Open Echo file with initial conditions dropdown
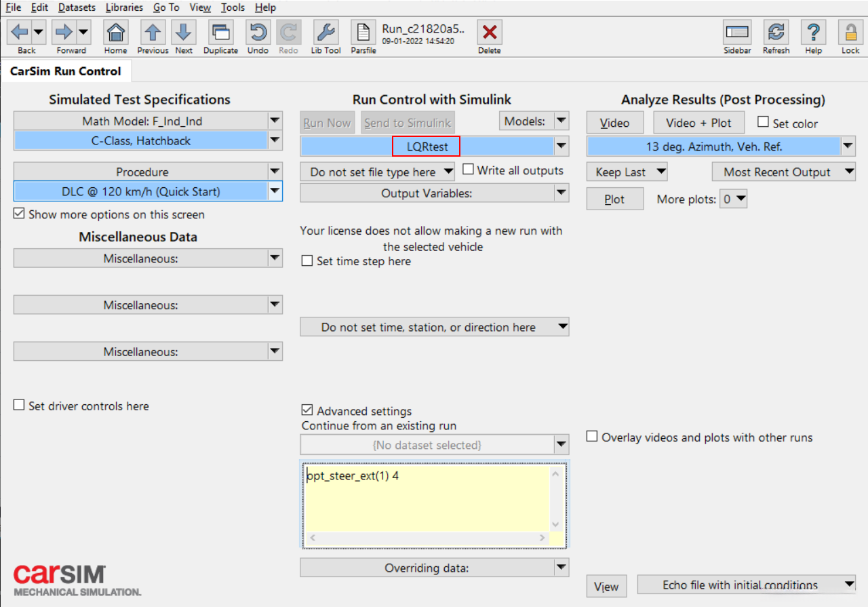The height and width of the screenshot is (607, 868). 747,585
